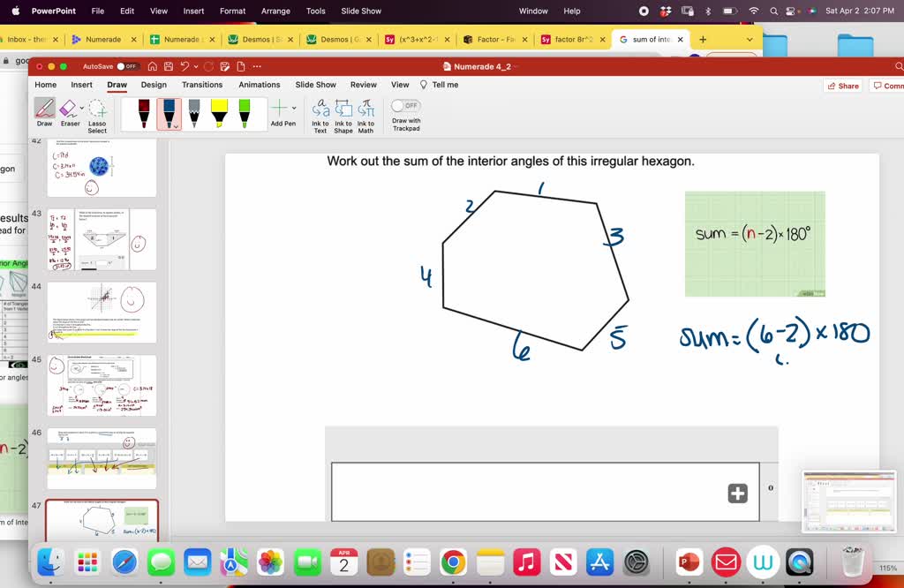Toggle the AutoSave switch

[128, 66]
